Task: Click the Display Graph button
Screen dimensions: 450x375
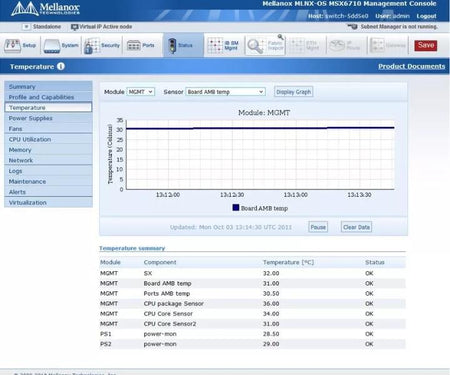Action: click(294, 92)
